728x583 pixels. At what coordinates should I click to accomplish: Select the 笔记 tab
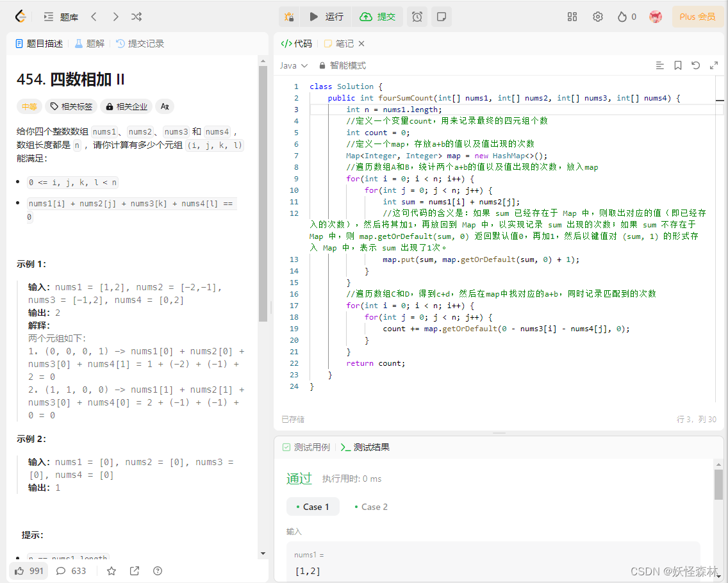339,44
